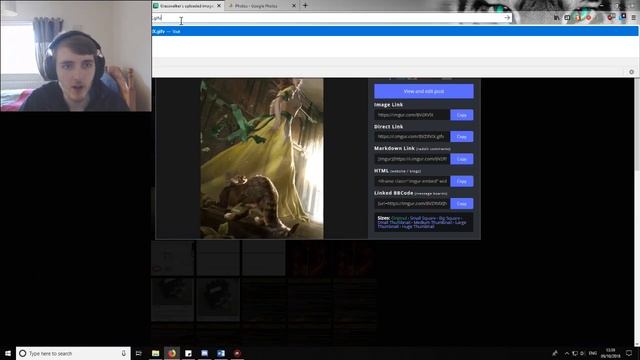
Task: Select the highlighted gifv Visit suggestion
Action: click(395, 31)
